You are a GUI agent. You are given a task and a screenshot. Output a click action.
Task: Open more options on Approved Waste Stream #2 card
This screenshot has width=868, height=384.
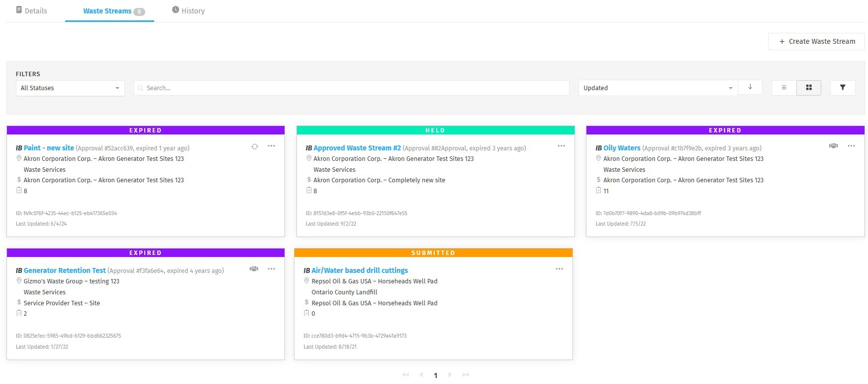click(x=561, y=146)
